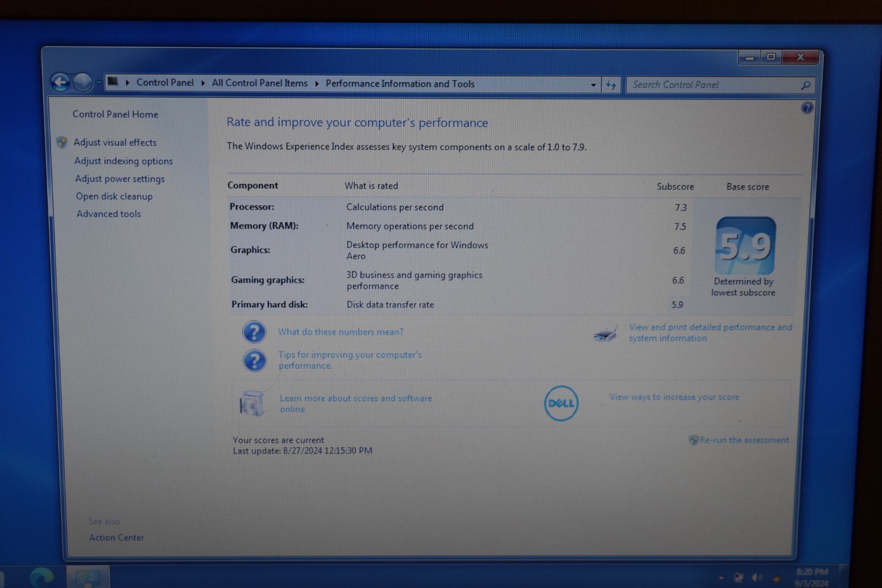
Task: Click the Last update timestamp text
Action: [303, 451]
